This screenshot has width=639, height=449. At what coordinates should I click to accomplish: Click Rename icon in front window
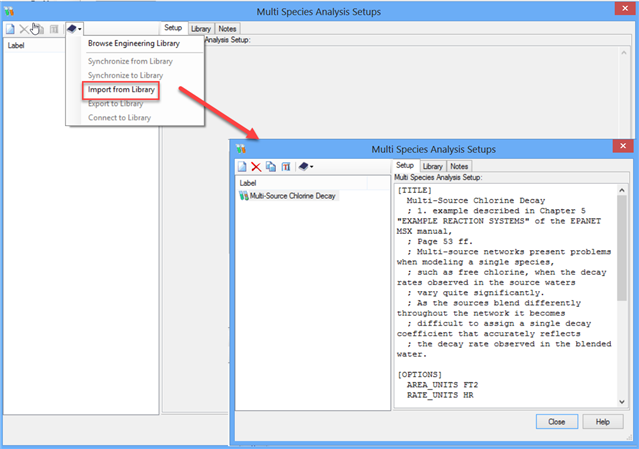pos(286,167)
